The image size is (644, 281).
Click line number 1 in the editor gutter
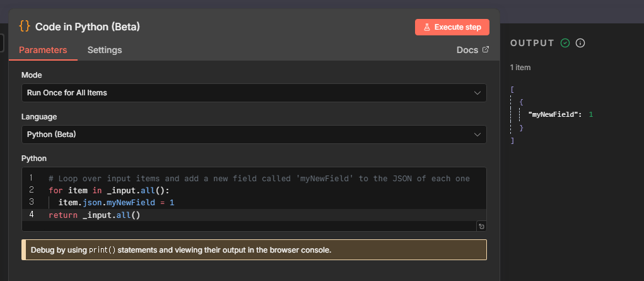[31, 178]
